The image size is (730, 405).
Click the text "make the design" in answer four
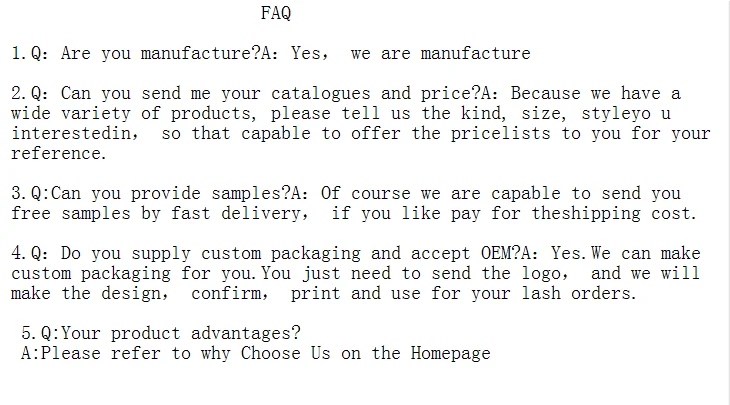90,293
